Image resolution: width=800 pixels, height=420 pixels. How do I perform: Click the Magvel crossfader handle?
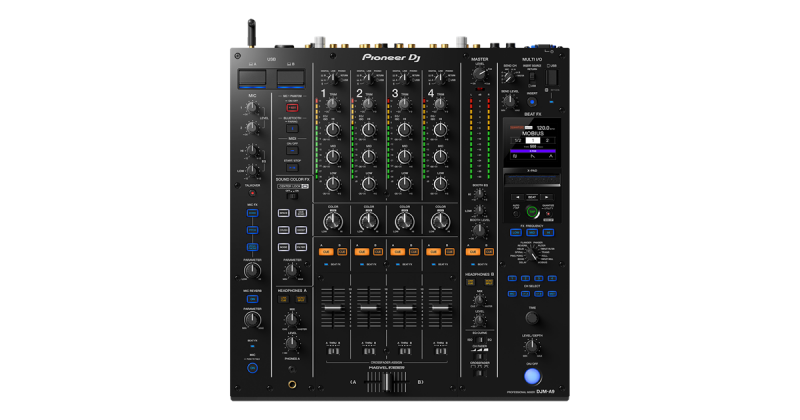point(385,381)
